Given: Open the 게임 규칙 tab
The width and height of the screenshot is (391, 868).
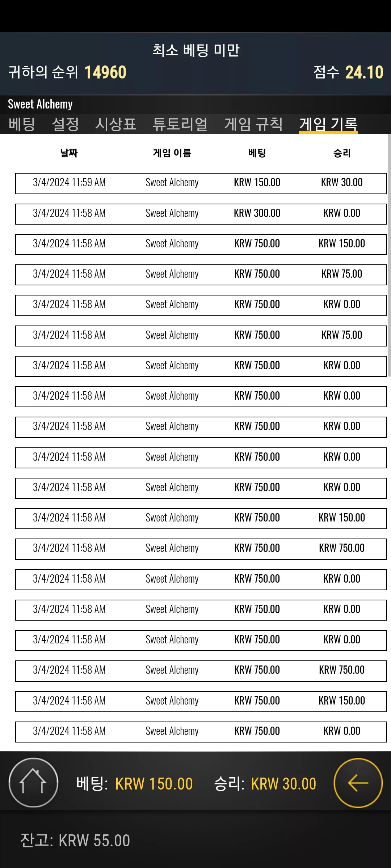Looking at the screenshot, I should [x=253, y=124].
